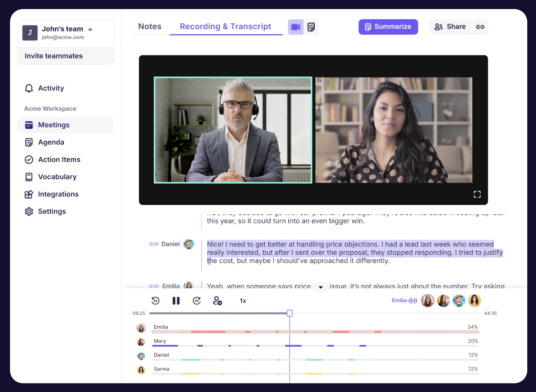
Task: Click Mary's 20% talk share
Action: (473, 341)
